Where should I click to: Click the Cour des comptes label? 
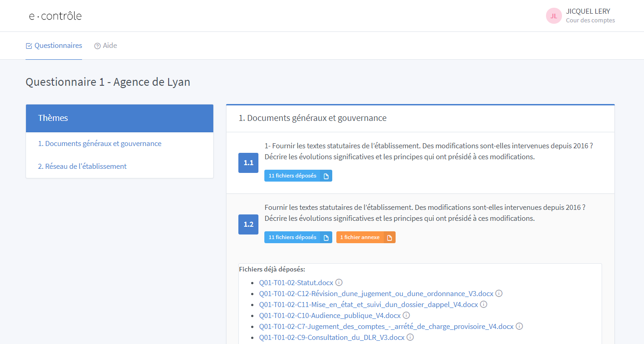pos(590,21)
